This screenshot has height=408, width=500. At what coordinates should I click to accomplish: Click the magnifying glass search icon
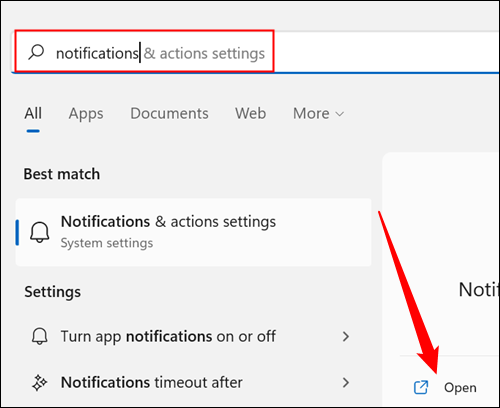coord(36,52)
